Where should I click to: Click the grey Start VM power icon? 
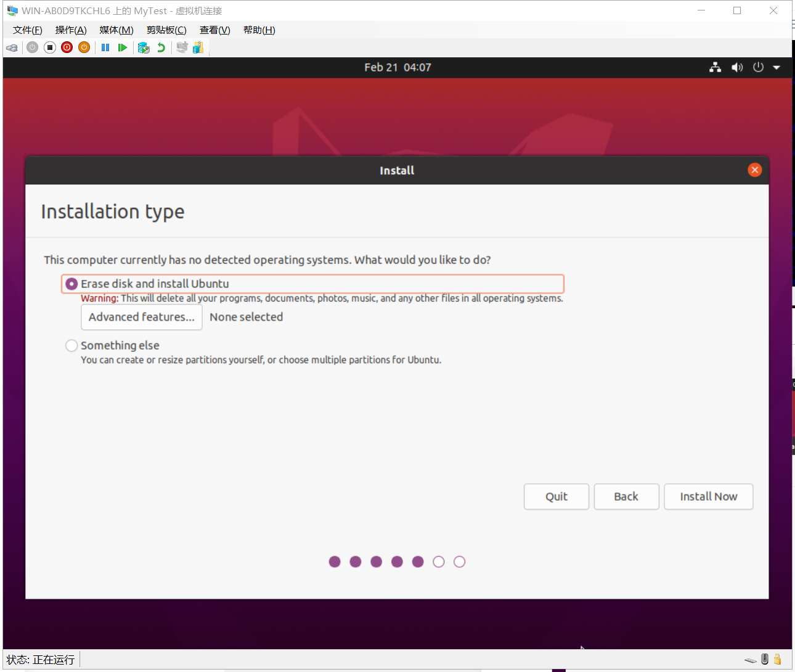point(33,47)
